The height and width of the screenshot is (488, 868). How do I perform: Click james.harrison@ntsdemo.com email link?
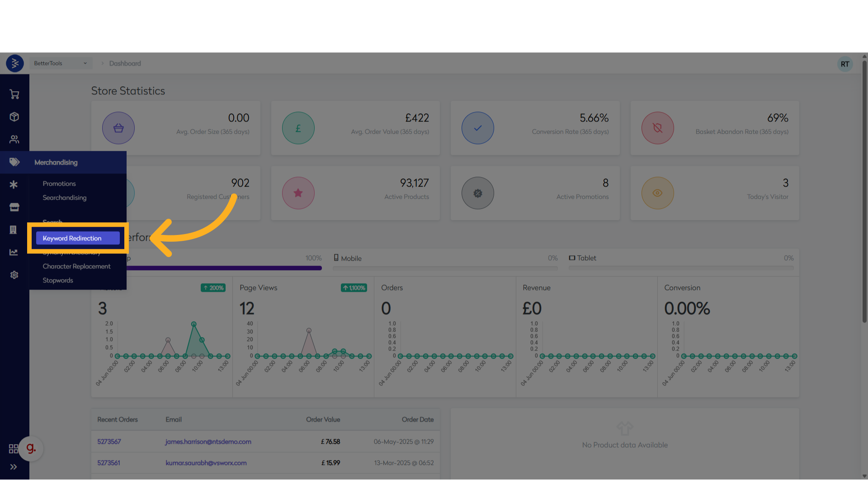click(x=208, y=441)
